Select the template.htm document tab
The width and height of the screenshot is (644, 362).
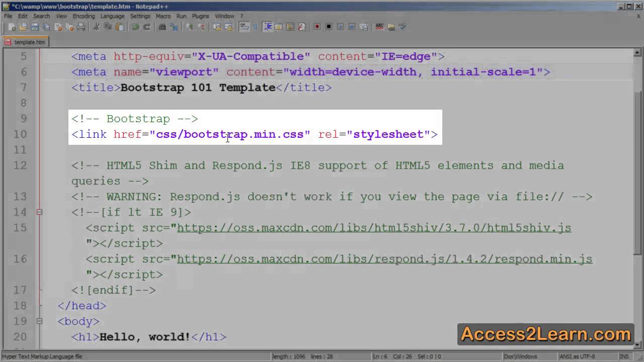tap(26, 42)
